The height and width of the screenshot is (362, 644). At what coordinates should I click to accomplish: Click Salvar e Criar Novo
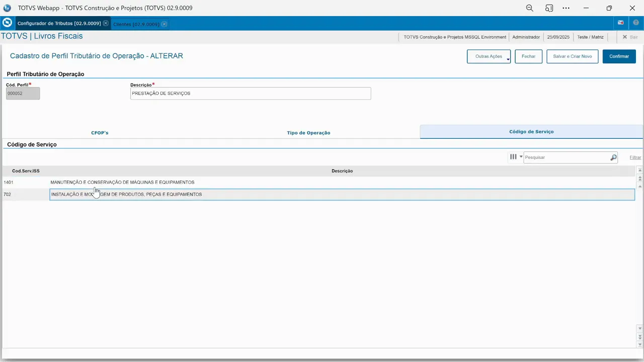572,56
